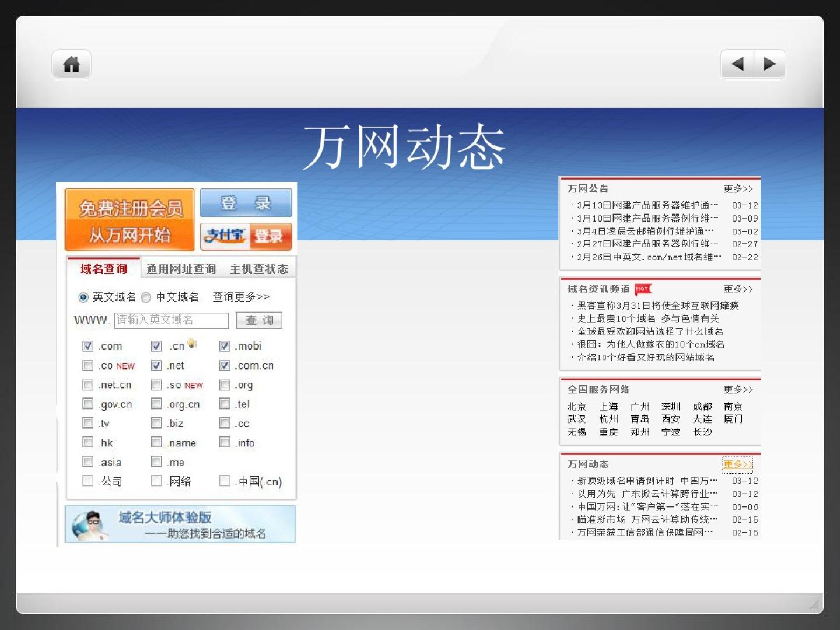The image size is (840, 630).
Task: Click the HOT badge by 域名资讯频道
Action: coord(642,289)
